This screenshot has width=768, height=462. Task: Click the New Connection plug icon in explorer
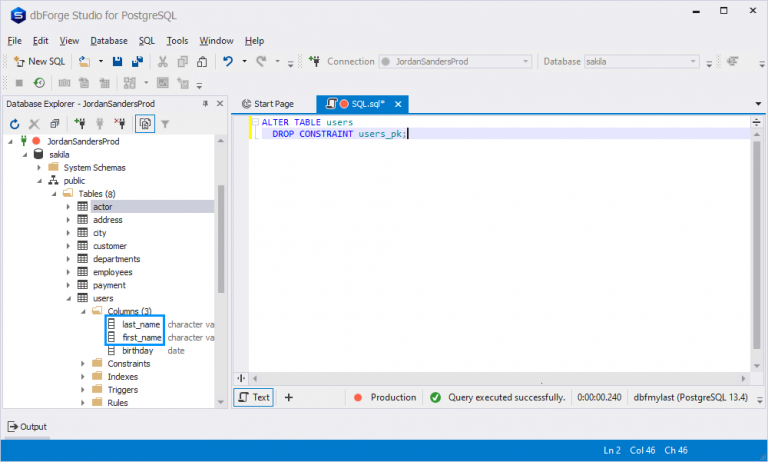(x=79, y=123)
